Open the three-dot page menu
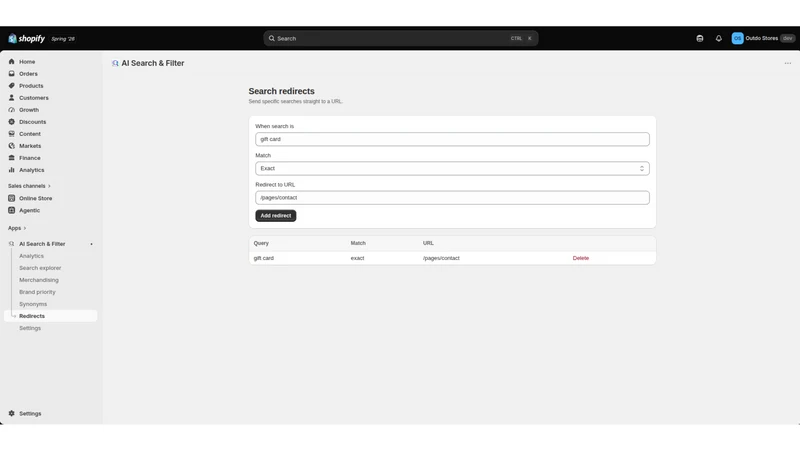Image resolution: width=800 pixels, height=450 pixels. coord(788,63)
